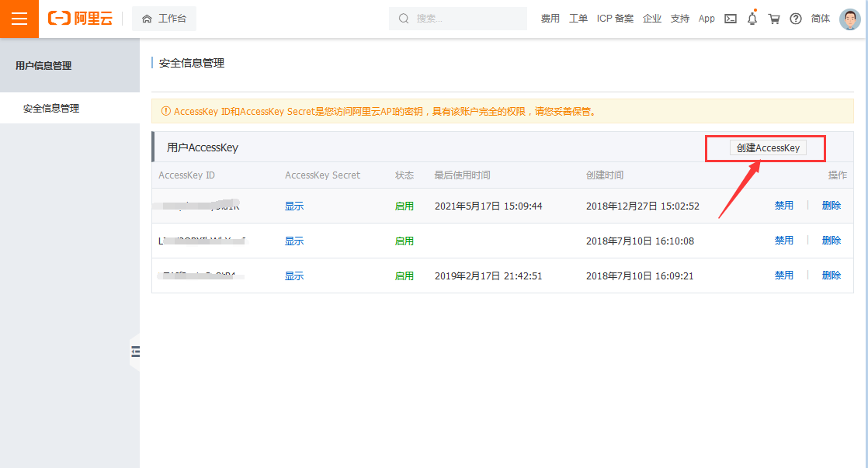
Task: Open the 费用 menu
Action: point(550,19)
